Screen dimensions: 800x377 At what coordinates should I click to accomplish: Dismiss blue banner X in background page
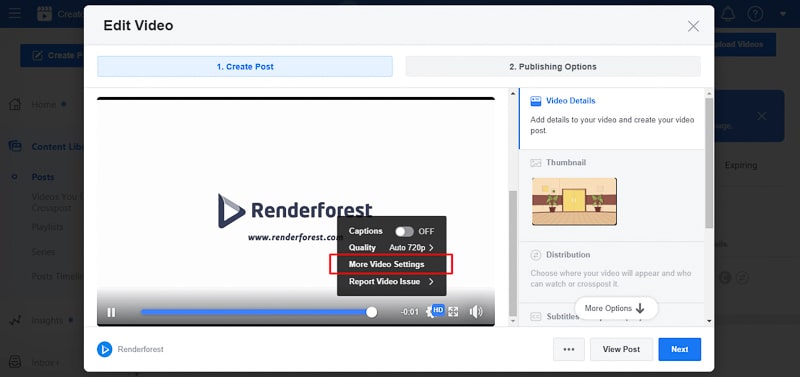(x=761, y=116)
